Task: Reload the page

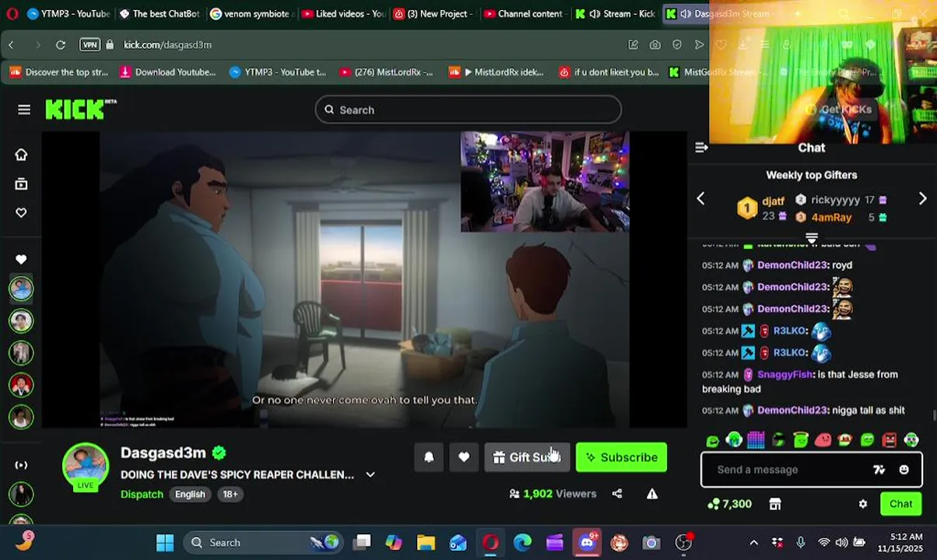Action: point(61,45)
